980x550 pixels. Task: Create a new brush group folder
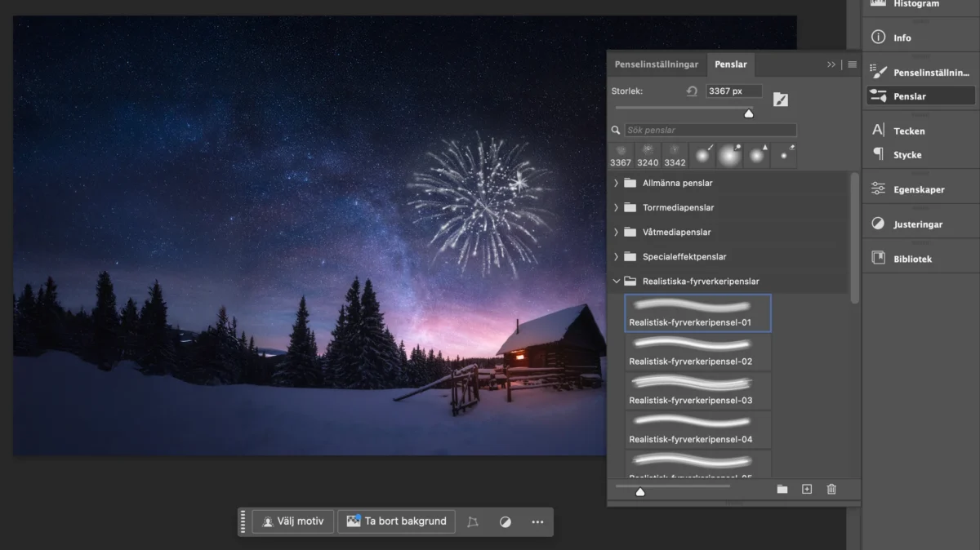782,489
